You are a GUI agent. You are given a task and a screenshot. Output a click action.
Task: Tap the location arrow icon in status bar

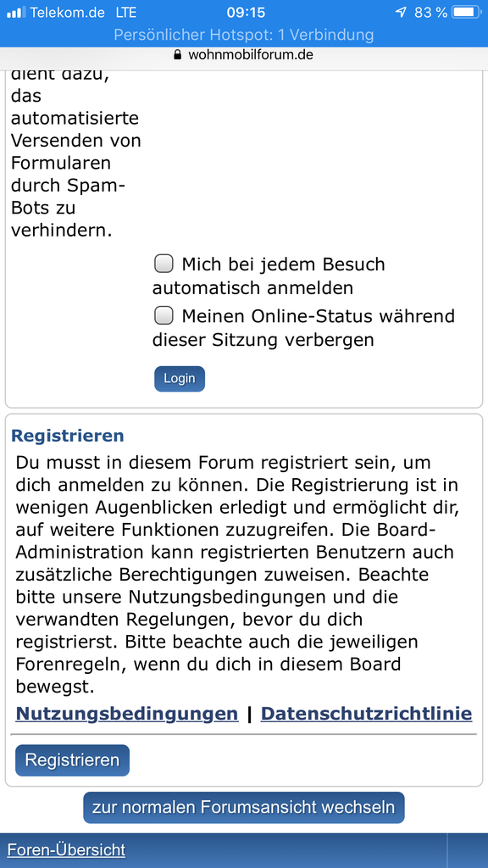(x=402, y=12)
